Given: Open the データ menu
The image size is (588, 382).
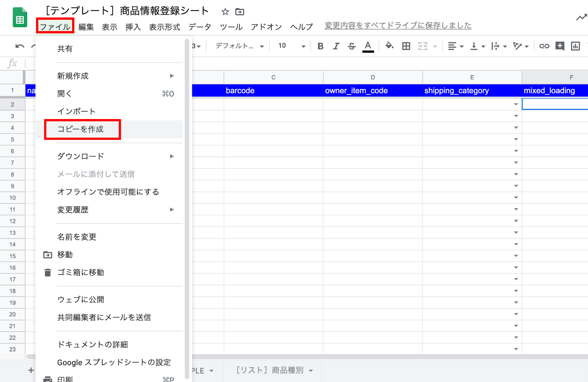Looking at the screenshot, I should pyautogui.click(x=200, y=27).
